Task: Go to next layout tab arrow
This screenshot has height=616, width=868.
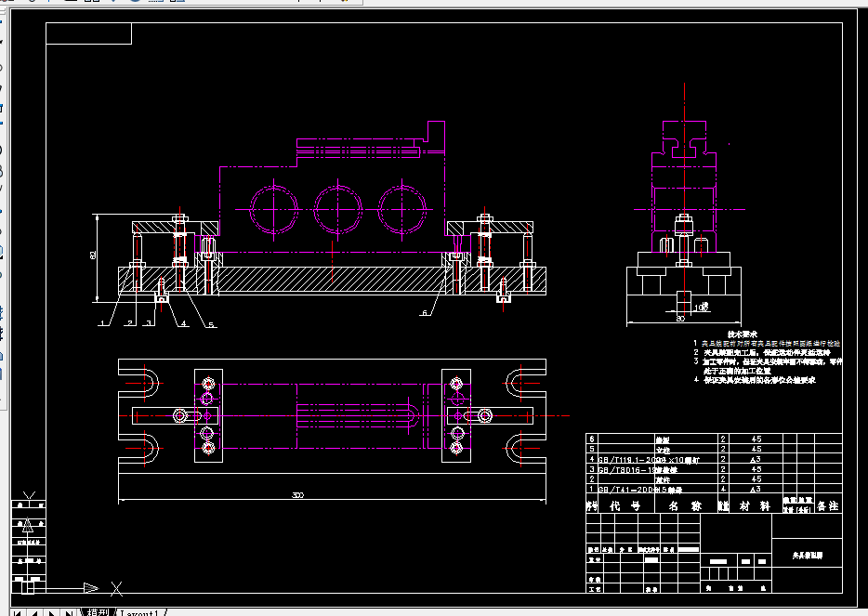Action: 51,612
